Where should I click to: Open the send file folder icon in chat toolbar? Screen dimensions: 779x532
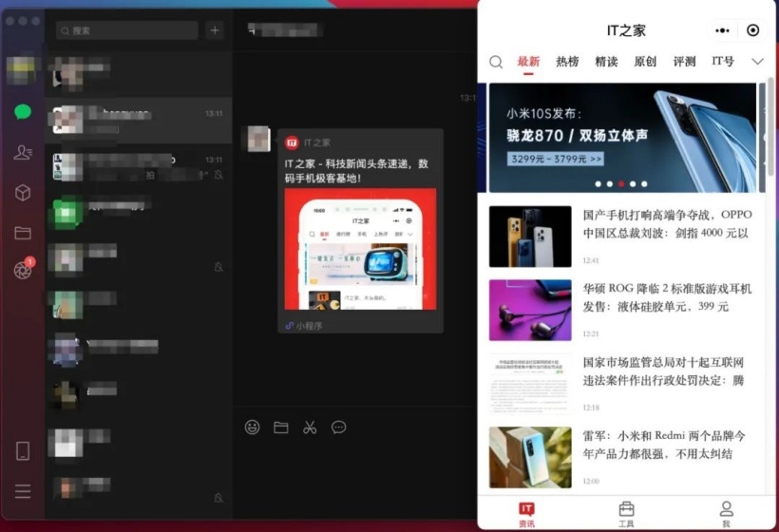[x=280, y=427]
